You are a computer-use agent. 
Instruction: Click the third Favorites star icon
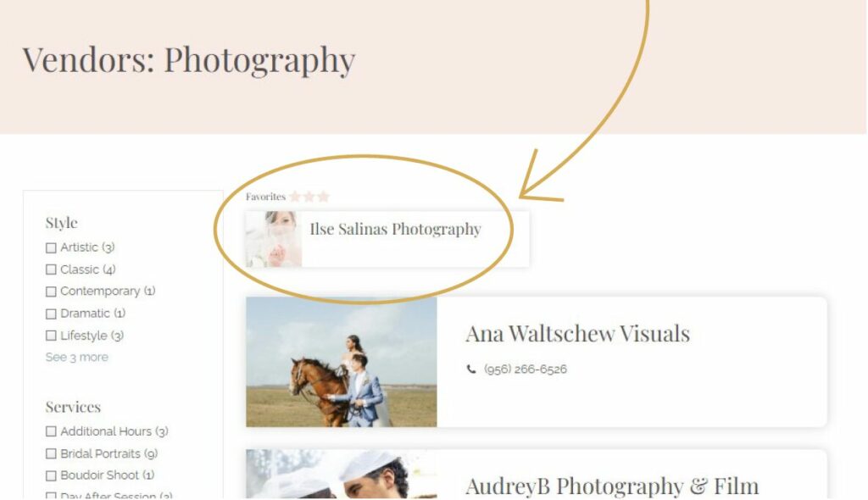tap(324, 197)
